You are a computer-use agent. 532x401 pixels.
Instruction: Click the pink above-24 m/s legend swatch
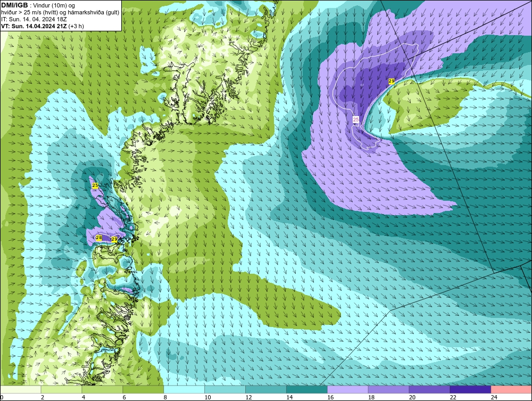(x=511, y=389)
